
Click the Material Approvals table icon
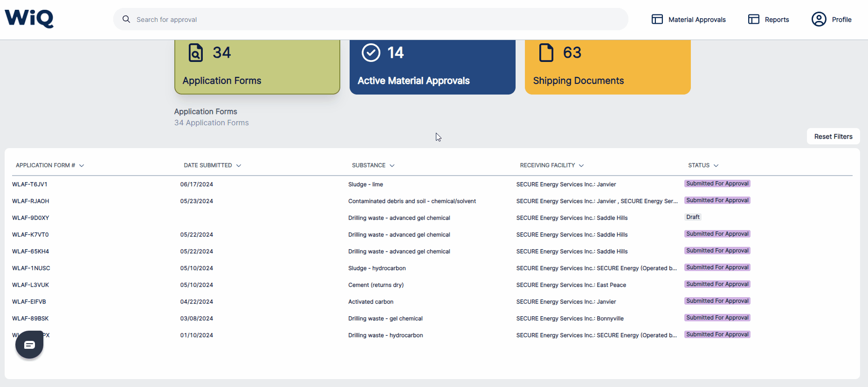(657, 20)
